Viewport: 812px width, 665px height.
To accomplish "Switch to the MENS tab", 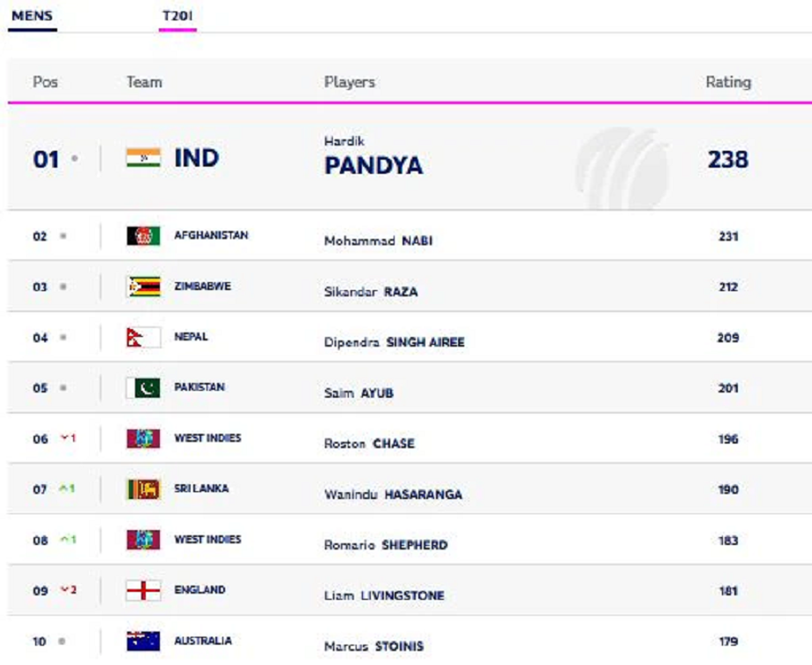I will pyautogui.click(x=32, y=16).
